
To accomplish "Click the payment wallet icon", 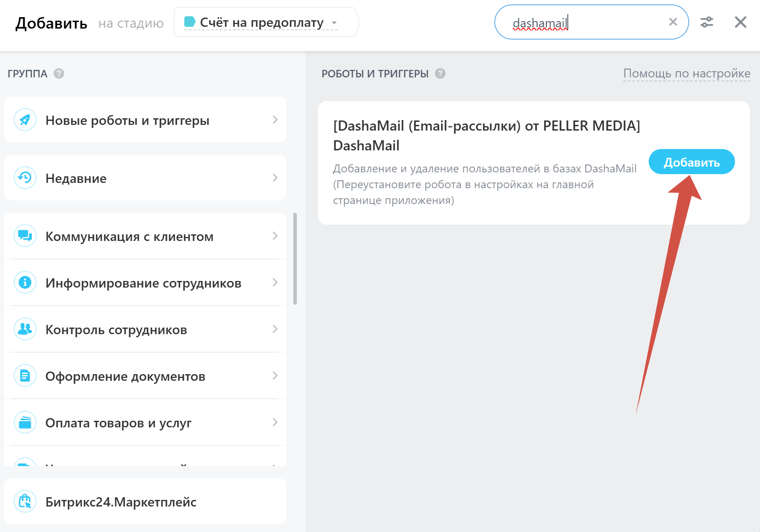I will (x=25, y=422).
